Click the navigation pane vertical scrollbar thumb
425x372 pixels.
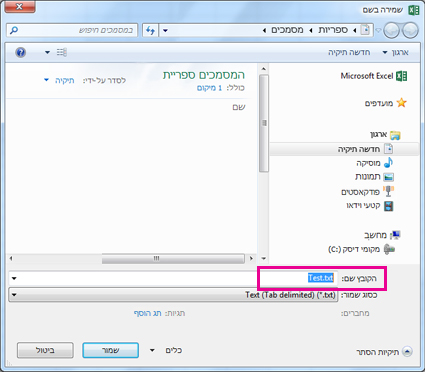tap(264, 123)
